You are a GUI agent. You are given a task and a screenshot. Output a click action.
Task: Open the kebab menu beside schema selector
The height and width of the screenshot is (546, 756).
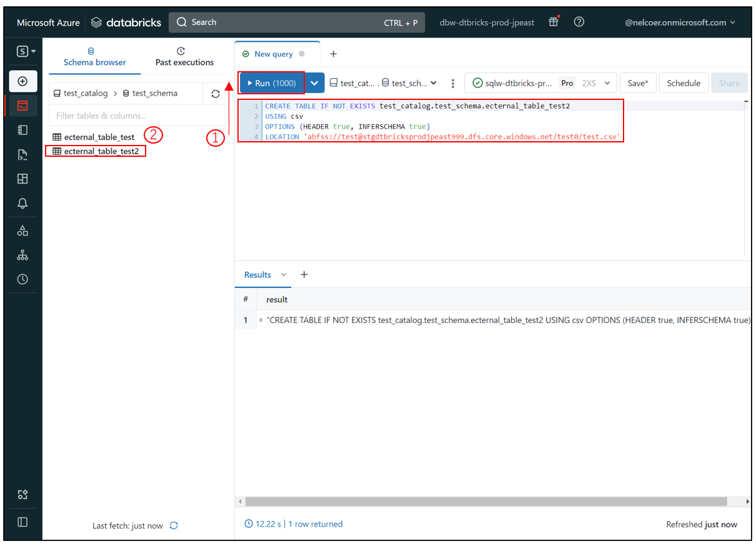(453, 84)
